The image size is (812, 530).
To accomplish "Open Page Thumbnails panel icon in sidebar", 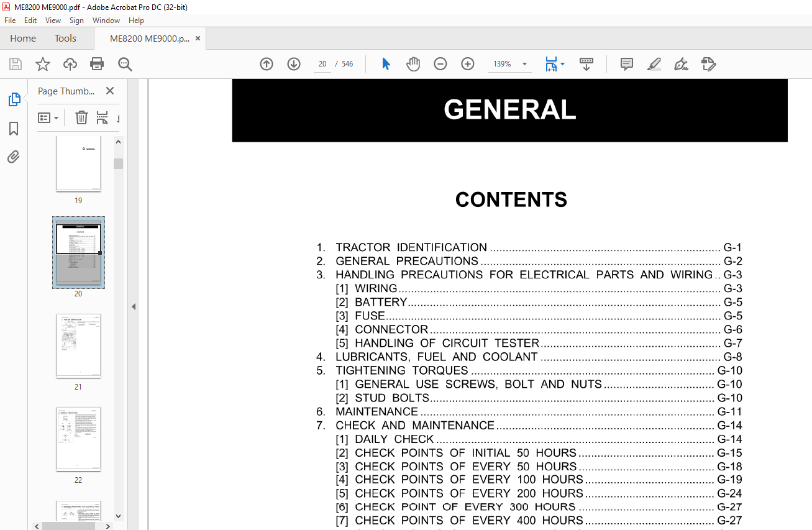I will click(14, 99).
